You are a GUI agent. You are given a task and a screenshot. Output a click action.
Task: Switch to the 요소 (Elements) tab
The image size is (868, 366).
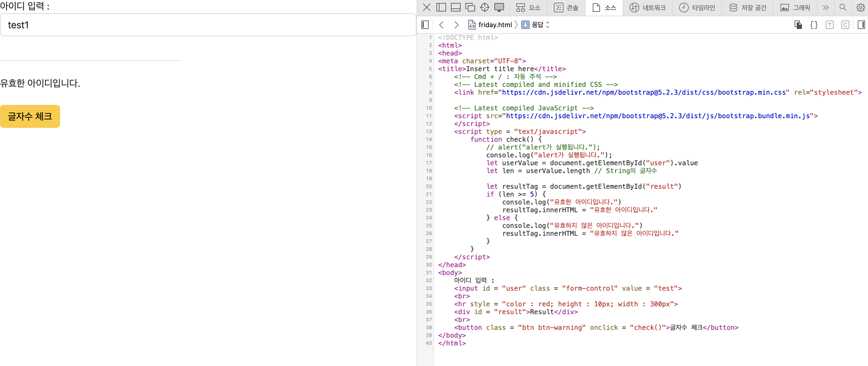tap(528, 8)
